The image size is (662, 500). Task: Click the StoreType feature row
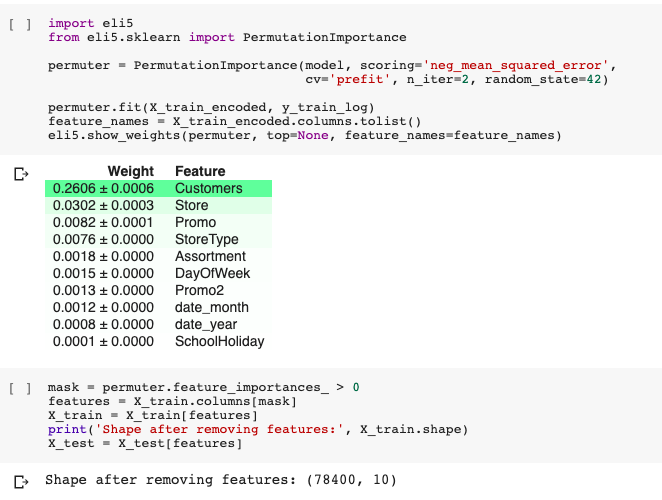[158, 239]
